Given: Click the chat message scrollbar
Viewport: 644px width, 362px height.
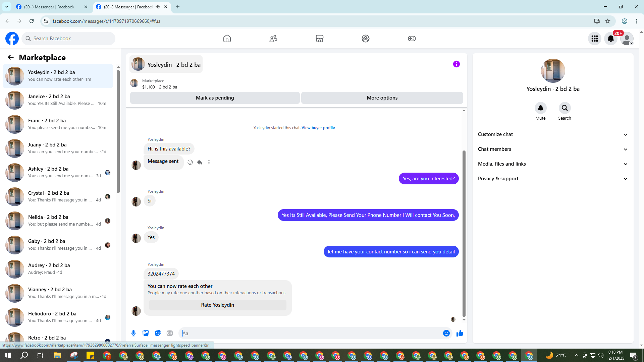Looking at the screenshot, I should tap(464, 233).
